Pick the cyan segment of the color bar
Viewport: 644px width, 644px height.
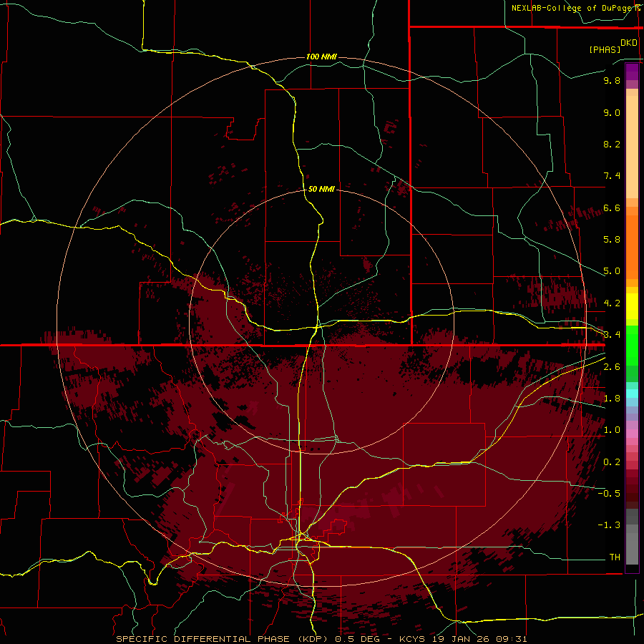pos(632,394)
